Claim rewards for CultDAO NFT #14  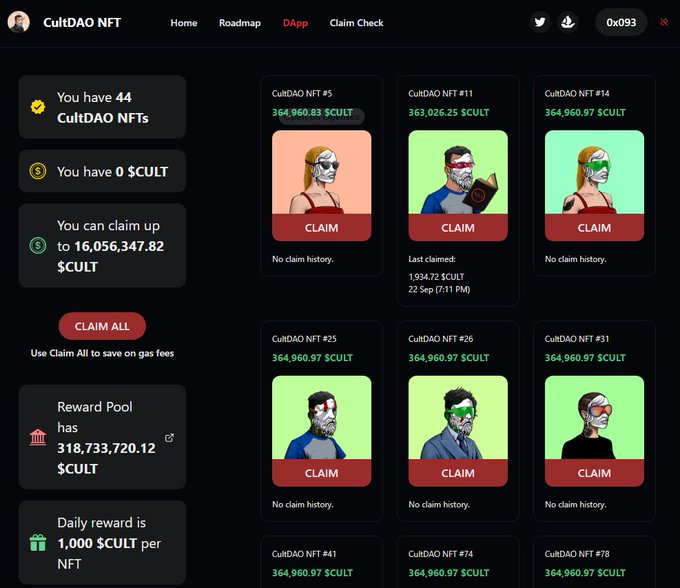[x=594, y=228]
